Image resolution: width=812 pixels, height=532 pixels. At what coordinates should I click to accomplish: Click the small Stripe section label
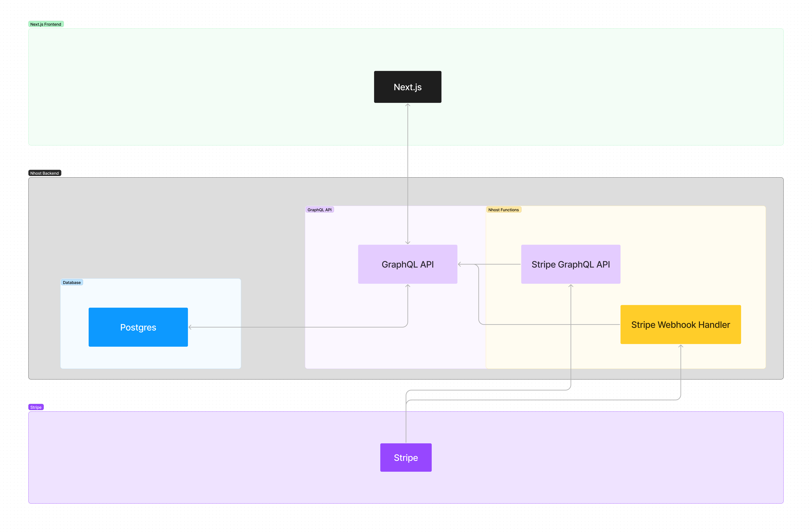(36, 407)
